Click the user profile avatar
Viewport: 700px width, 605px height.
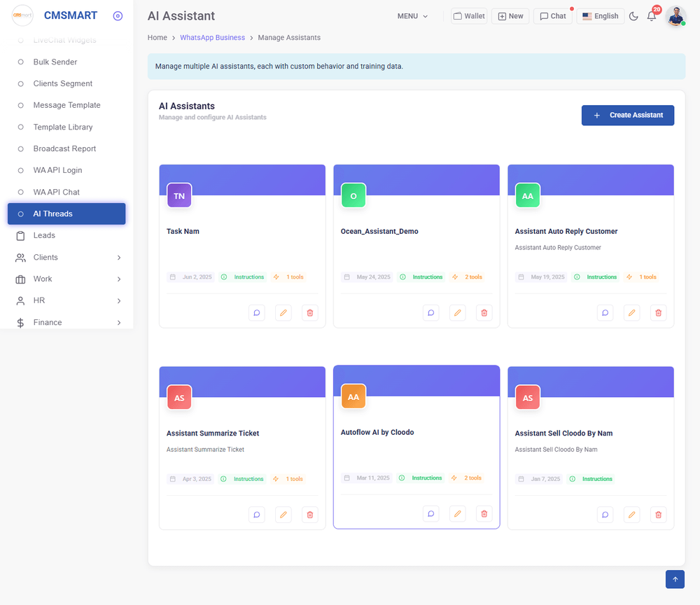point(675,16)
